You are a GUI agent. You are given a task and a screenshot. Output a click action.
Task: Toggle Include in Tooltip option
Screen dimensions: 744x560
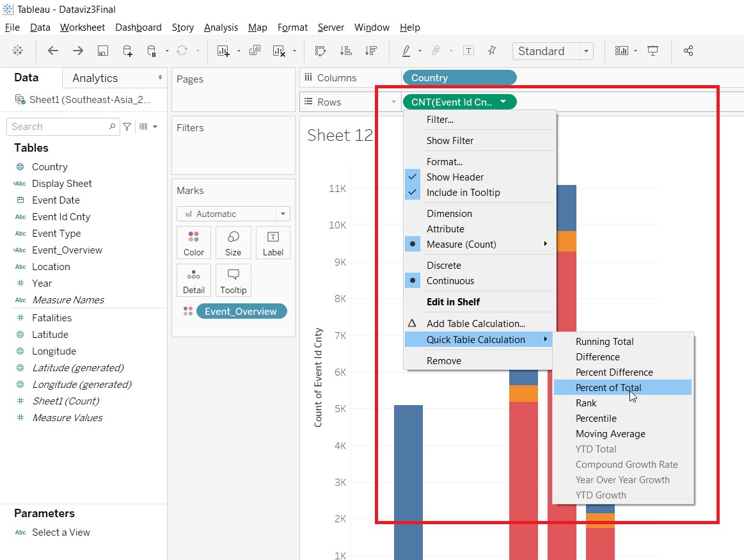coord(463,193)
